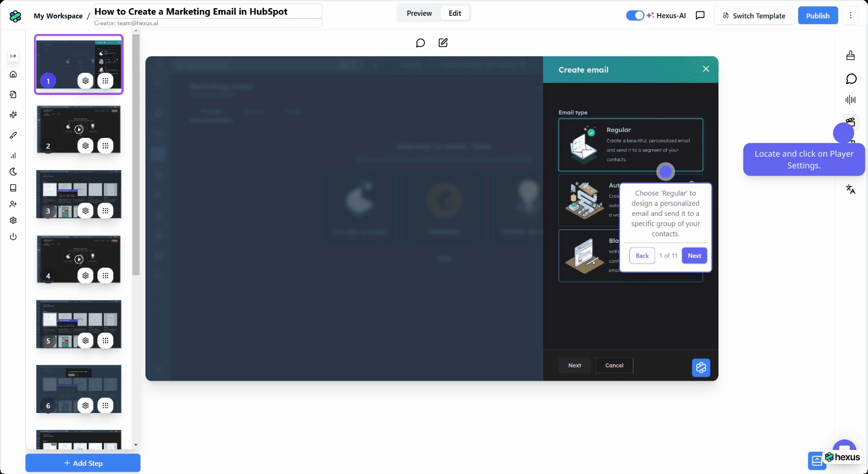This screenshot has width=868, height=474.
Task: Open the translate language icon in right toolbar
Action: [x=850, y=189]
